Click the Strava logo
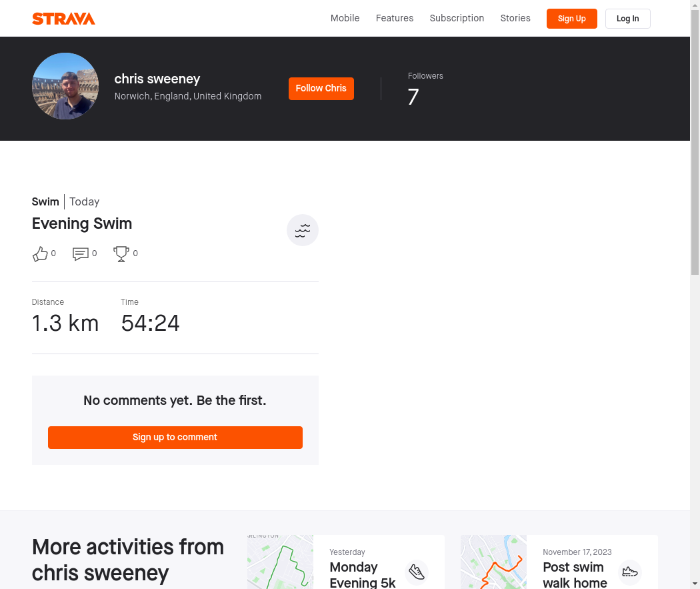The height and width of the screenshot is (589, 700). (63, 19)
